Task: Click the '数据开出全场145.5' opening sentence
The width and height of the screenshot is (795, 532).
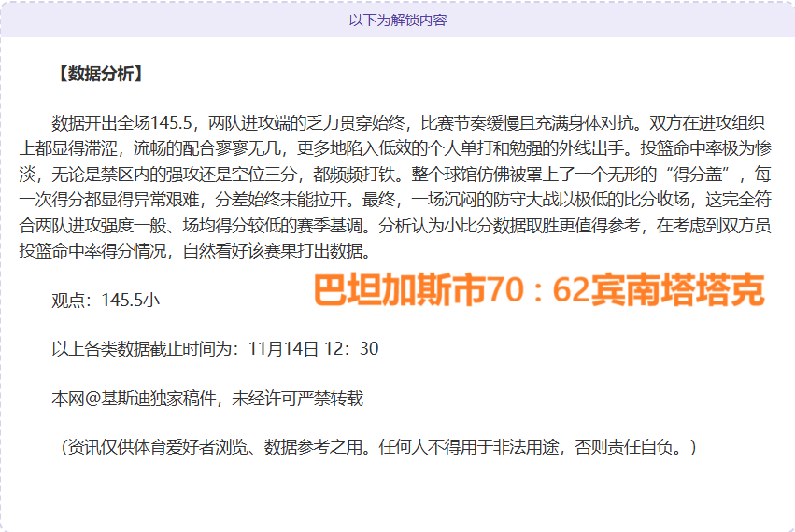Action: click(x=121, y=123)
